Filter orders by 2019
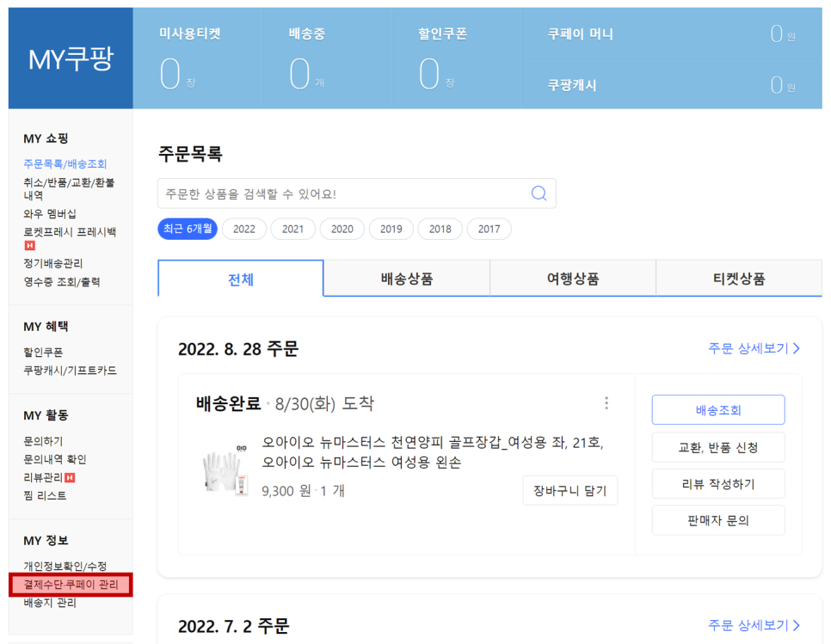 coord(391,229)
